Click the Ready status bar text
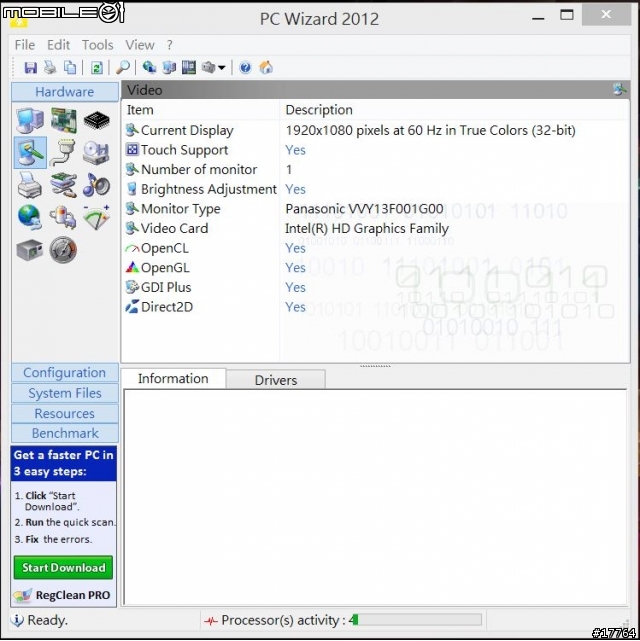 click(47, 621)
